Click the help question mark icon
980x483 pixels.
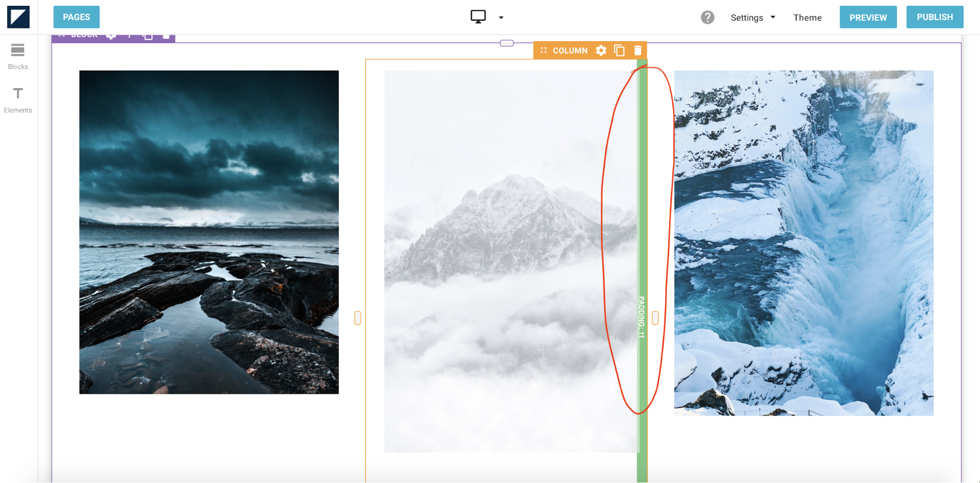coord(707,18)
